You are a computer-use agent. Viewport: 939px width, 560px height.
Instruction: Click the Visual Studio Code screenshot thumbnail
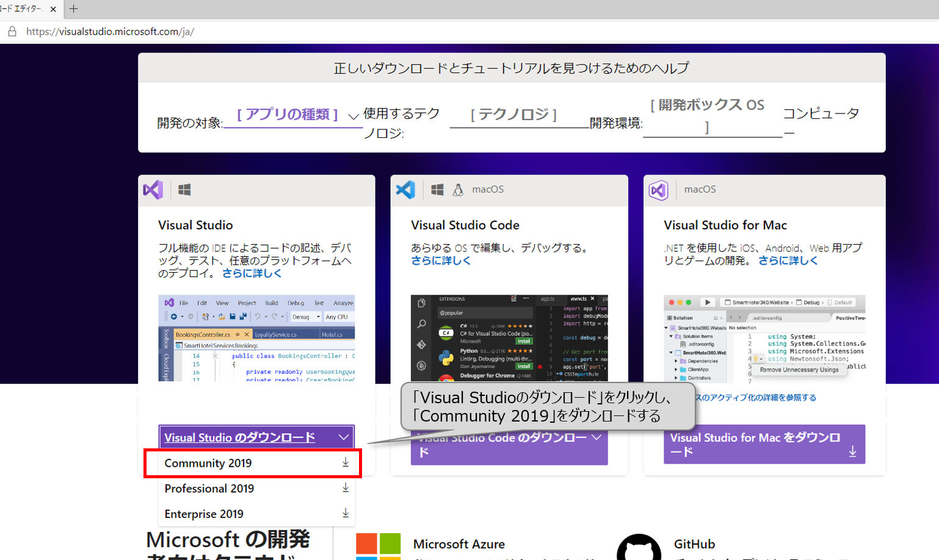click(509, 338)
